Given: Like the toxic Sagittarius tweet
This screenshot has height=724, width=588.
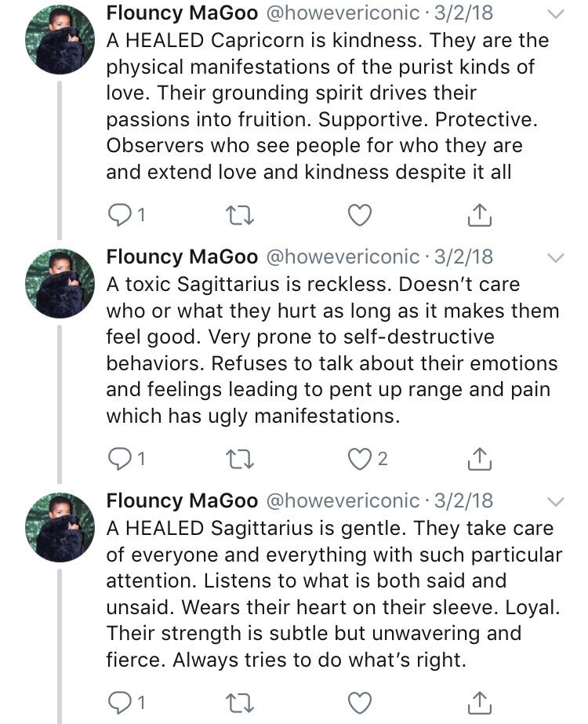Looking at the screenshot, I should pos(359,458).
